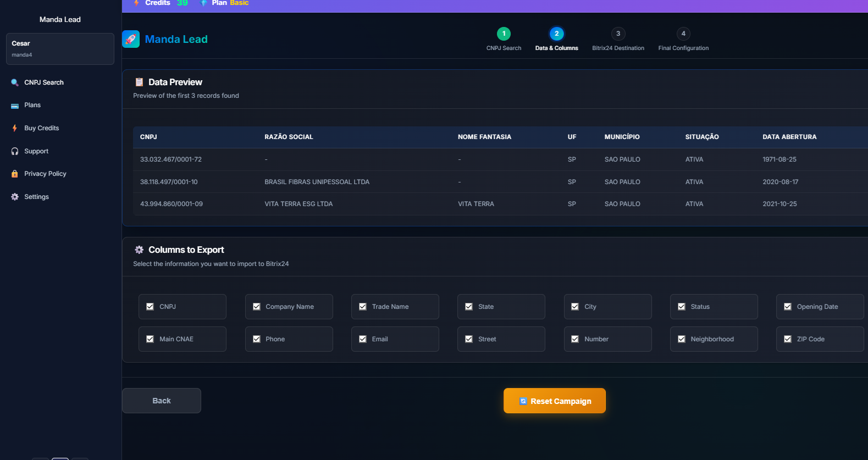This screenshot has width=868, height=460.
Task: Open Plans page from sidebar
Action: 32,105
